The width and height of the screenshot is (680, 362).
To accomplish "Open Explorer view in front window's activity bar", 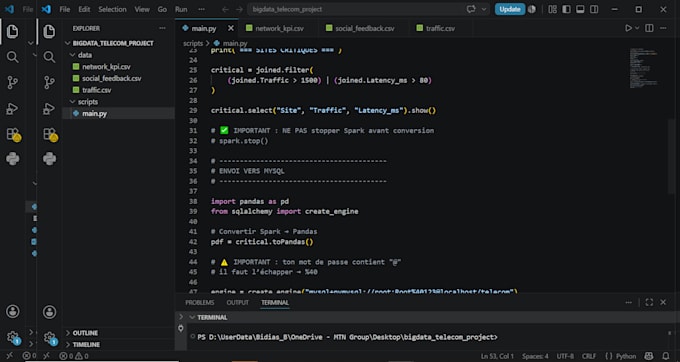I will point(49,31).
